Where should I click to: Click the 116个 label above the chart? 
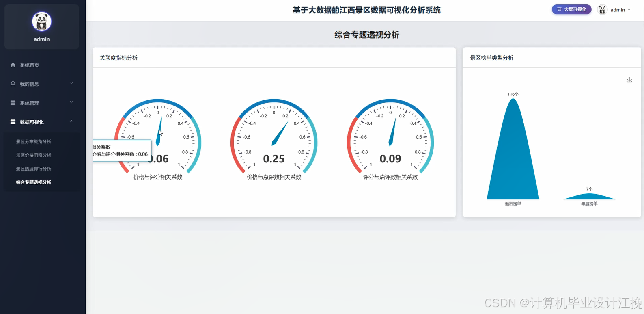(513, 94)
